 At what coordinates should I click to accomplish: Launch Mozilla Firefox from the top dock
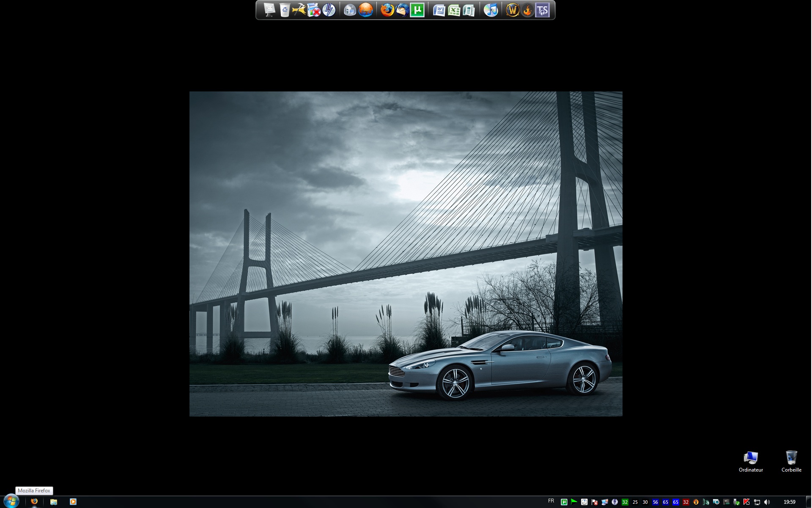[387, 10]
